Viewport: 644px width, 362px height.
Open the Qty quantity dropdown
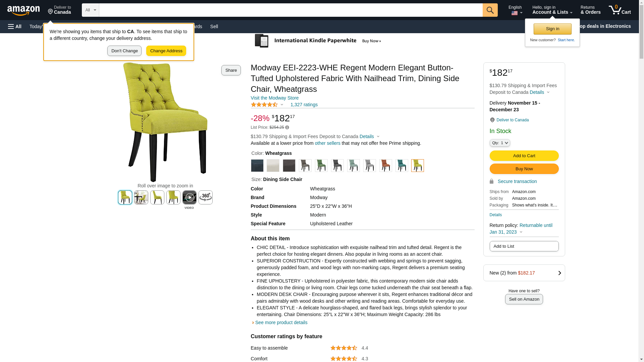point(499,143)
